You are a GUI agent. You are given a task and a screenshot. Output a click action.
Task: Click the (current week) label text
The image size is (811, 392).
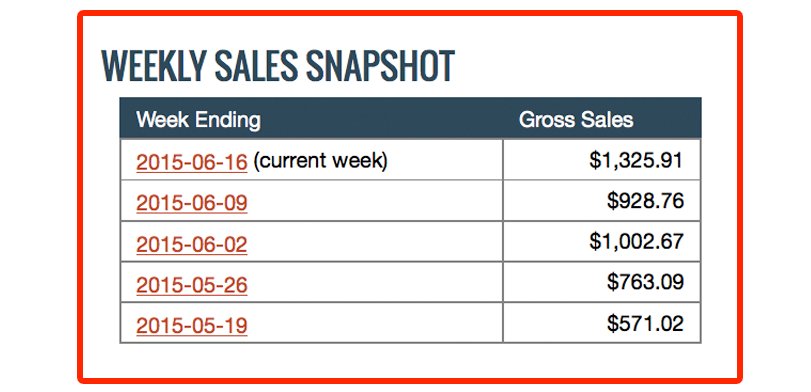pos(320,161)
